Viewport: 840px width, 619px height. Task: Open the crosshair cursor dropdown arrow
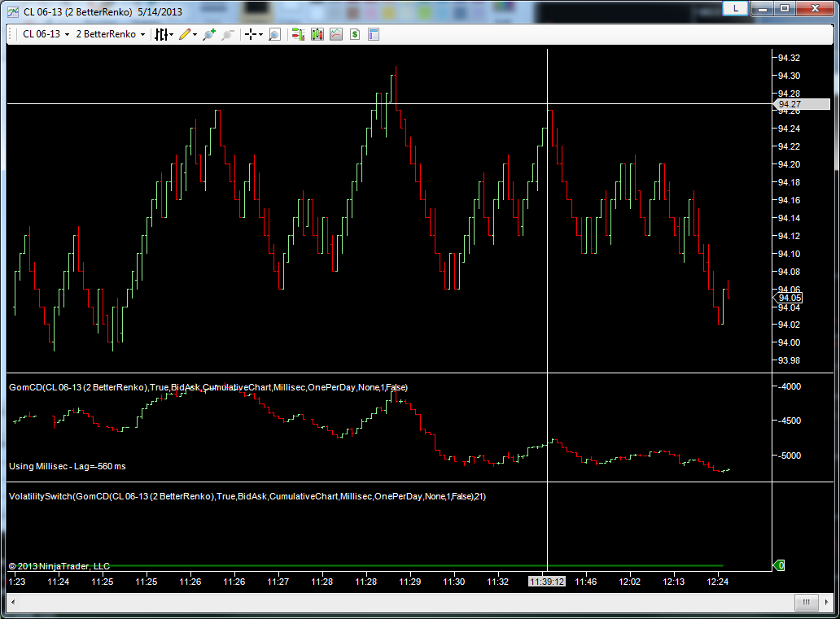click(x=260, y=34)
